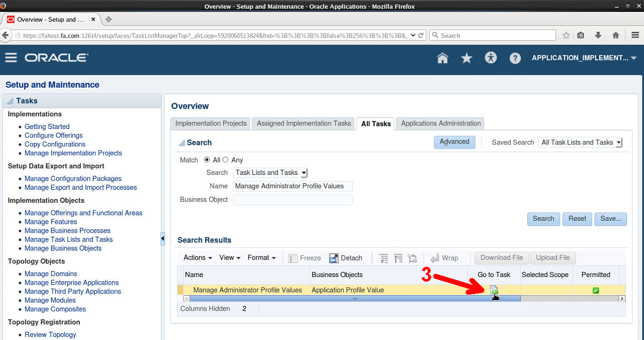Open Manage Implementation Projects link
The width and height of the screenshot is (644, 340).
[x=73, y=153]
